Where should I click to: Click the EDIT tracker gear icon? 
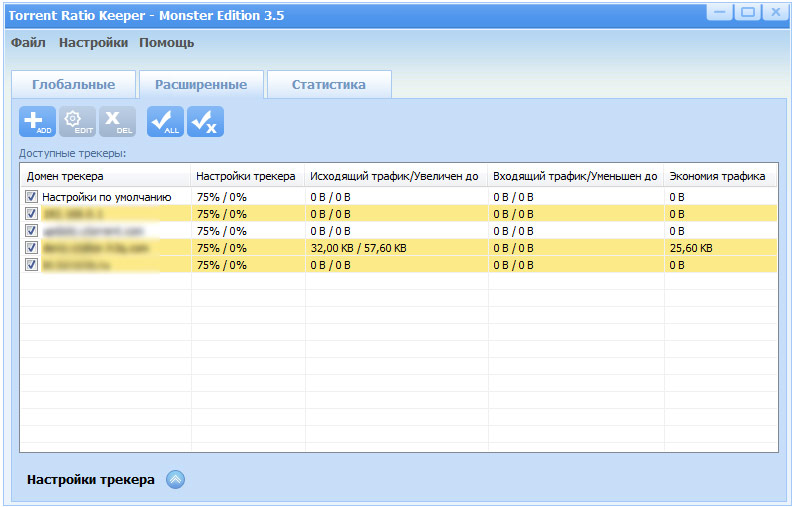77,121
